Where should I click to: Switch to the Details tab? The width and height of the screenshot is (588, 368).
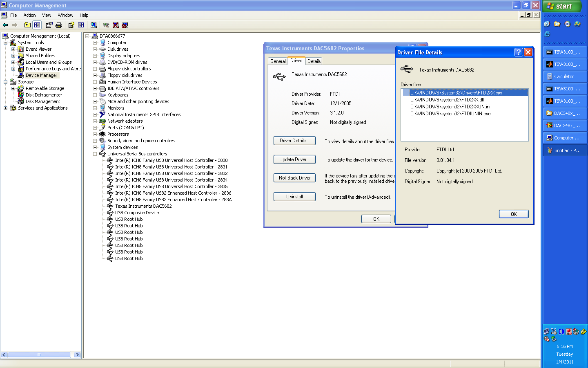click(x=314, y=61)
